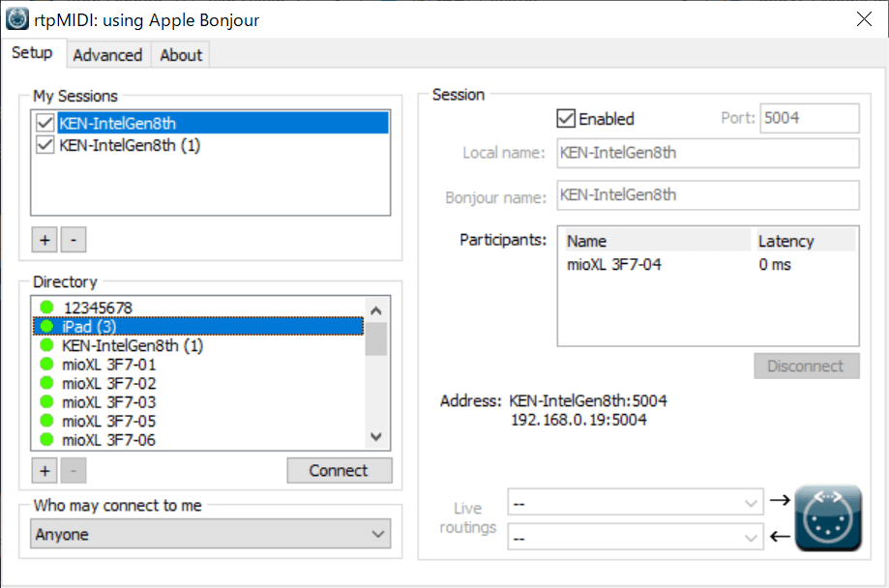Image resolution: width=889 pixels, height=588 pixels.
Task: Remove the selected session with minus button
Action: (x=74, y=240)
